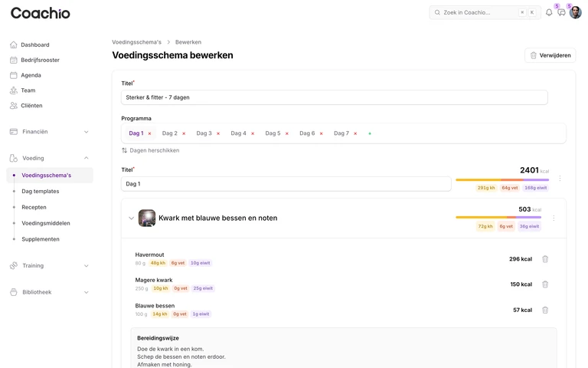The height and width of the screenshot is (368, 588).
Task: Click the Verwijderen button
Action: pyautogui.click(x=550, y=55)
